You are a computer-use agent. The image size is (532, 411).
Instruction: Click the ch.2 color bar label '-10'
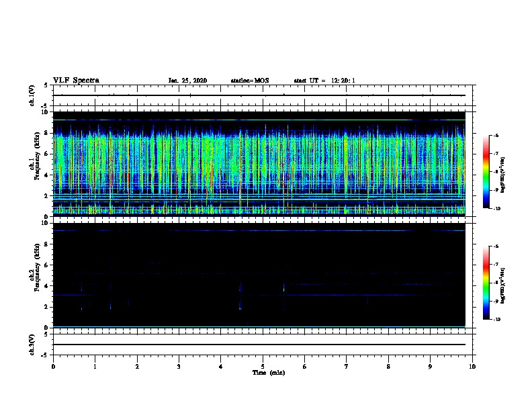click(496, 320)
